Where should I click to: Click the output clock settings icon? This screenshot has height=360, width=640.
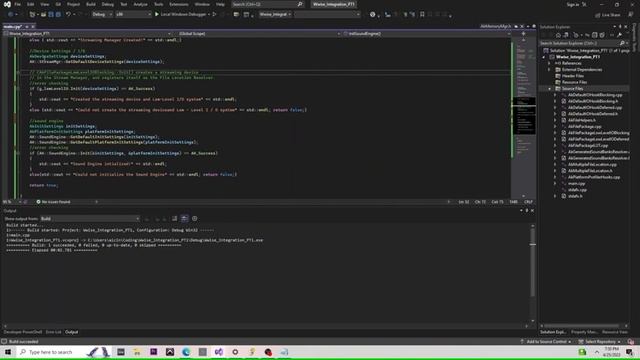[195, 219]
